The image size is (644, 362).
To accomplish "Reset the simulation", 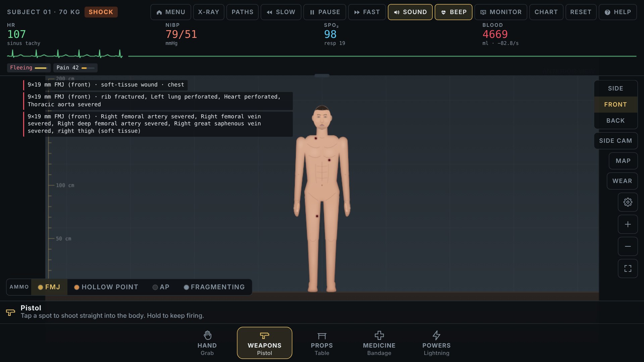I will tap(581, 12).
